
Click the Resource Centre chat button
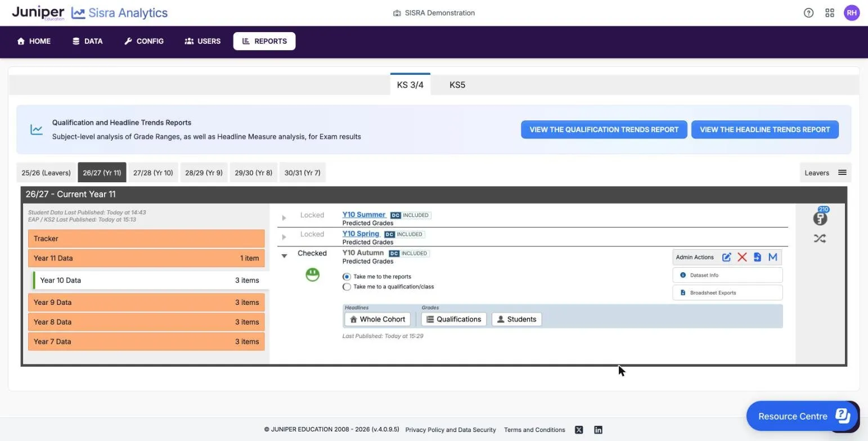tap(802, 416)
